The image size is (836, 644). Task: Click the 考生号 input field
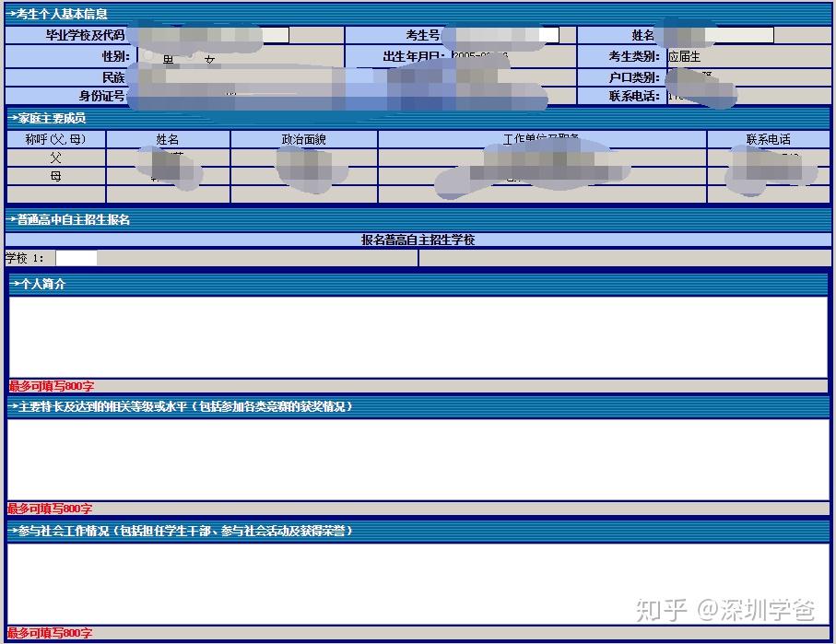coord(501,35)
